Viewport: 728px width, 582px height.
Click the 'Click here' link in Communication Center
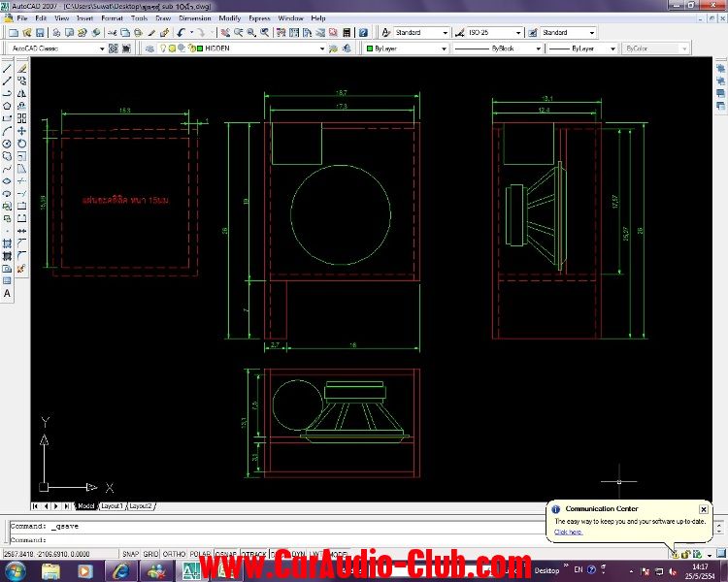pos(568,532)
